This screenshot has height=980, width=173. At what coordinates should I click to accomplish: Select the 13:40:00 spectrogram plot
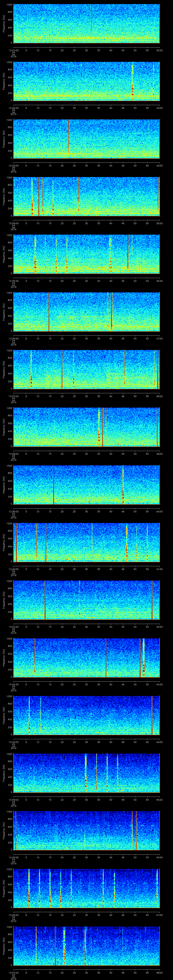pos(86,543)
